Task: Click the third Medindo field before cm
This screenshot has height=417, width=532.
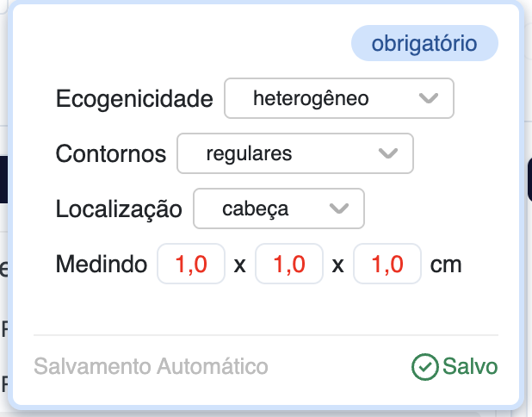Action: (x=387, y=265)
